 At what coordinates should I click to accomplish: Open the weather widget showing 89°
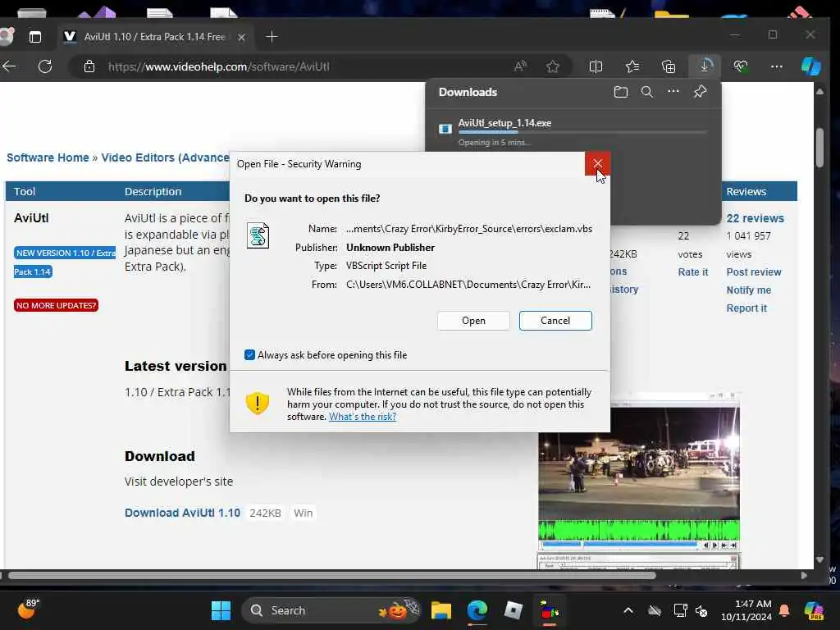(28, 609)
